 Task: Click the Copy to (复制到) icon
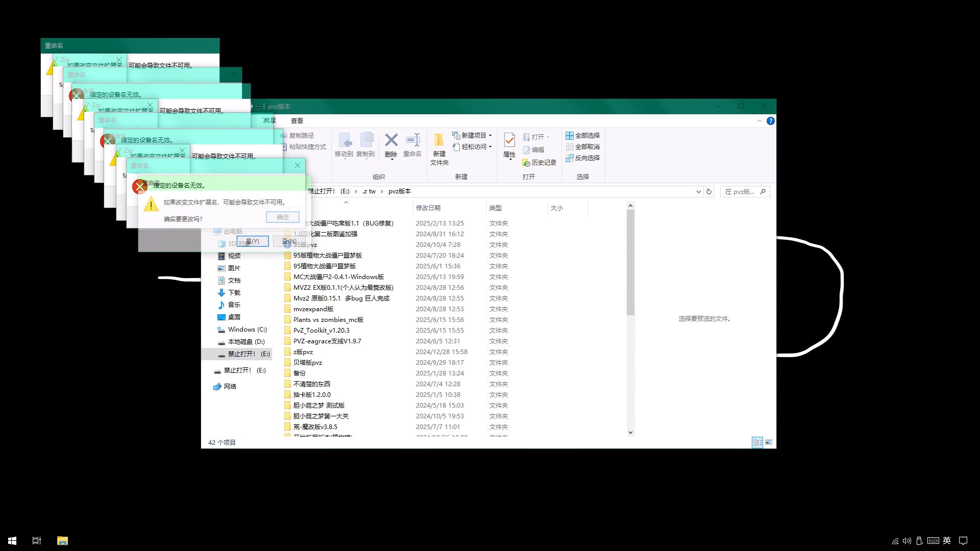click(x=365, y=145)
